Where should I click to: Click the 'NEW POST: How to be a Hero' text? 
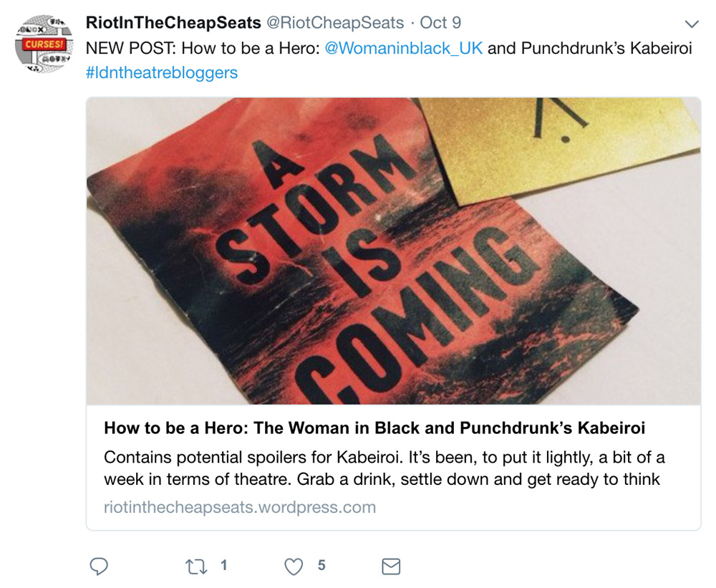203,48
